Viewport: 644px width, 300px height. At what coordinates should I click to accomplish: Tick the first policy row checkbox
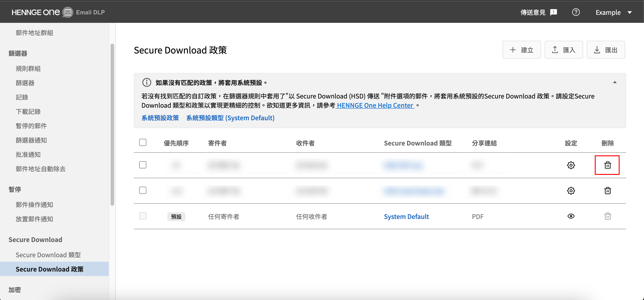pos(143,165)
